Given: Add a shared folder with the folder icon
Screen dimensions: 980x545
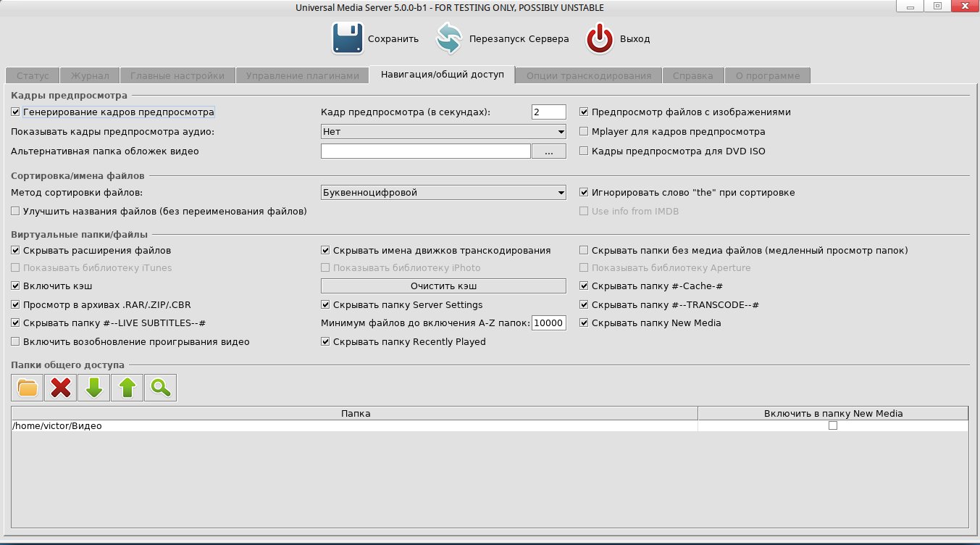Looking at the screenshot, I should [28, 388].
